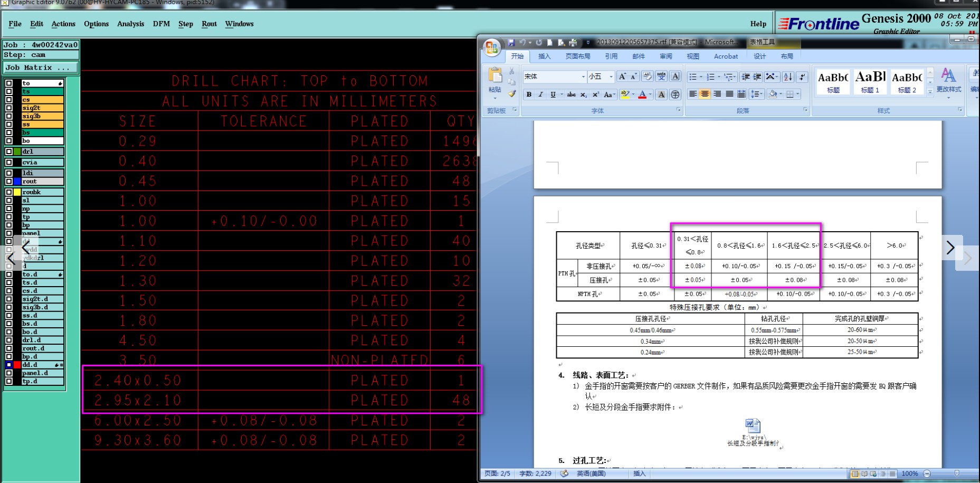This screenshot has width=980, height=483.
Task: Apply superscript formatting
Action: (x=595, y=94)
